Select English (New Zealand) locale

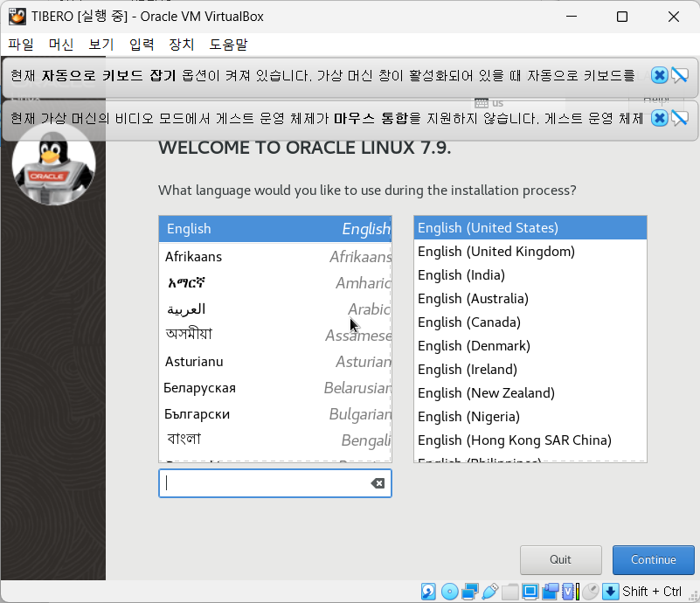(x=530, y=393)
